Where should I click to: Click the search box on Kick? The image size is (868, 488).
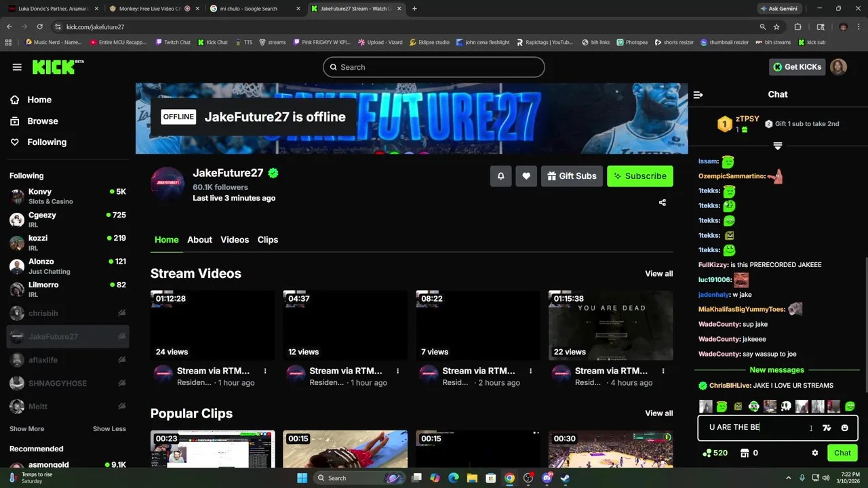pos(434,67)
